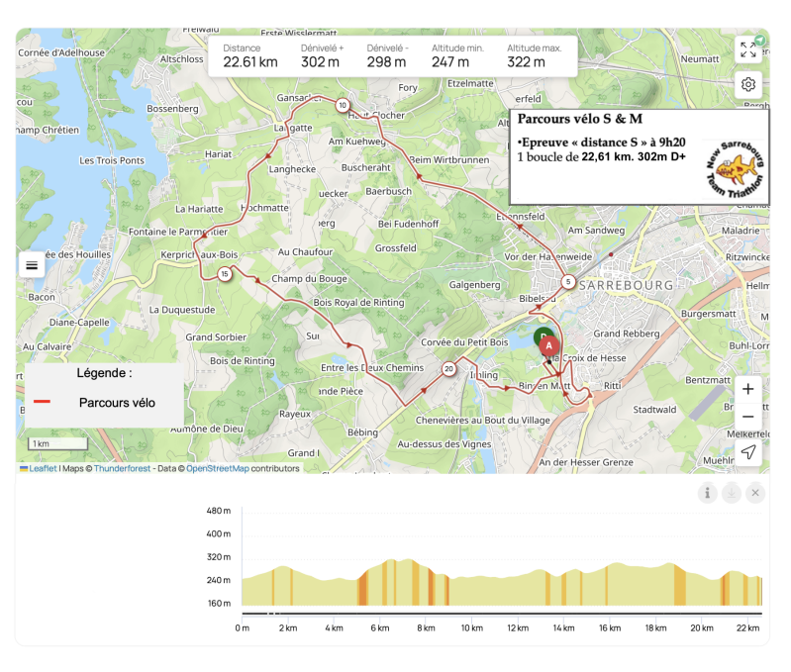
Task: Open the map settings gear
Action: coord(747,84)
